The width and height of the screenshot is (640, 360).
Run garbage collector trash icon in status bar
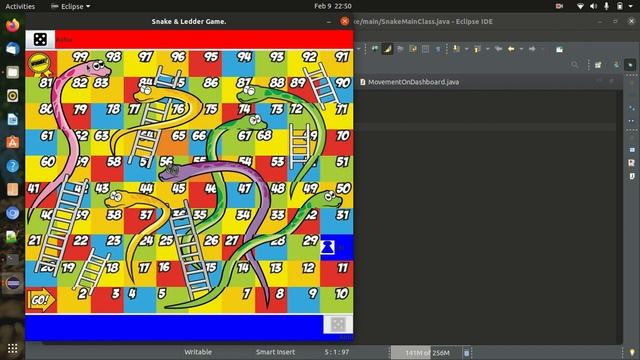click(x=467, y=353)
